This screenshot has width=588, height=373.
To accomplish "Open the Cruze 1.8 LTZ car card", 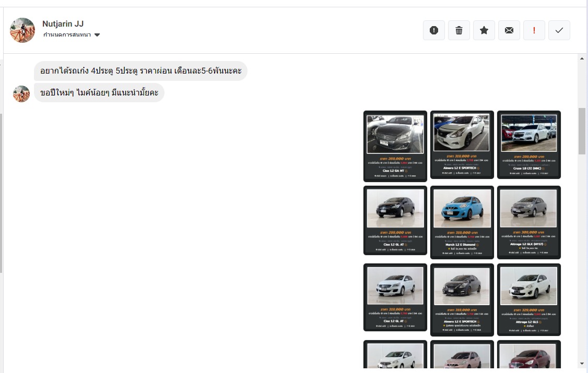I will click(x=529, y=145).
